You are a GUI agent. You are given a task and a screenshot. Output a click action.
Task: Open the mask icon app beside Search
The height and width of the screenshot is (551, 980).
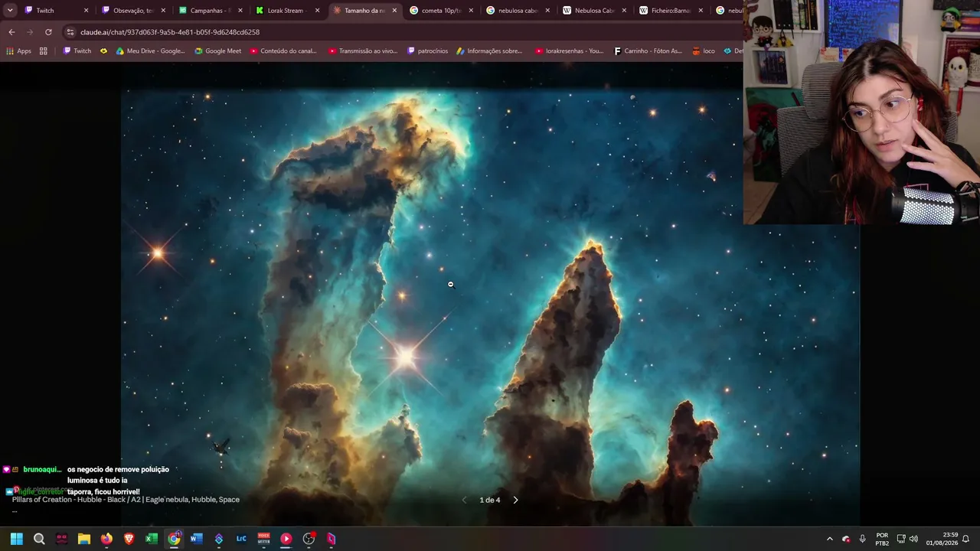(61, 539)
